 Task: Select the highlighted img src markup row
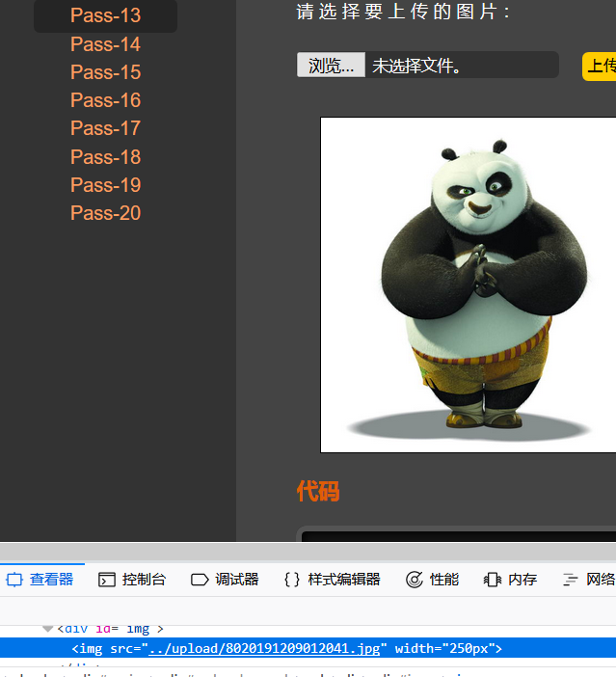click(308, 648)
